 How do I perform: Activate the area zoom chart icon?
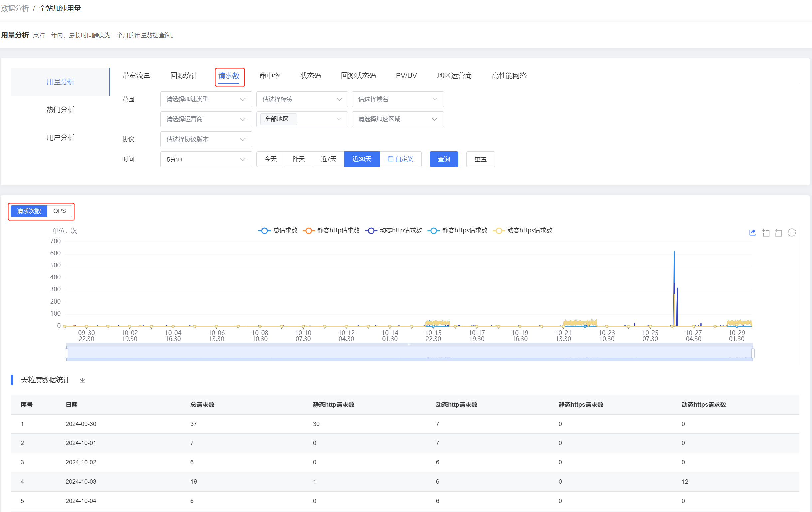(x=766, y=232)
